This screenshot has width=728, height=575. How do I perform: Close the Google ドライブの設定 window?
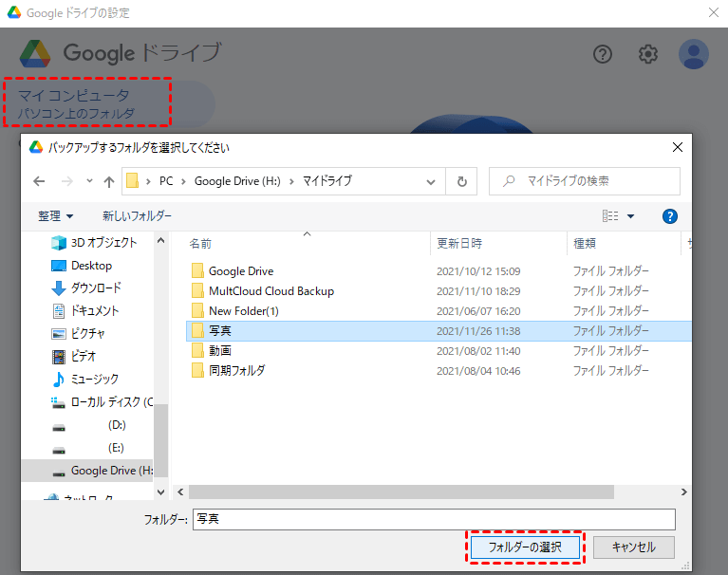pyautogui.click(x=714, y=12)
